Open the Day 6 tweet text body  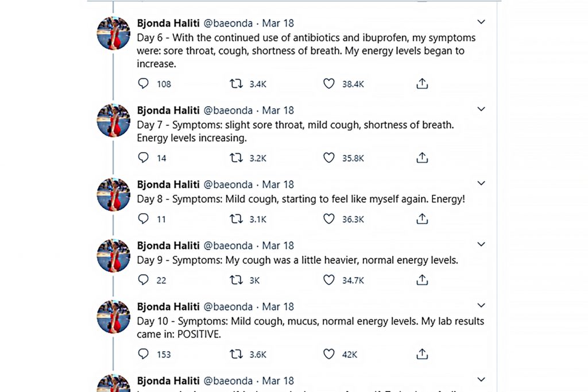(x=306, y=51)
